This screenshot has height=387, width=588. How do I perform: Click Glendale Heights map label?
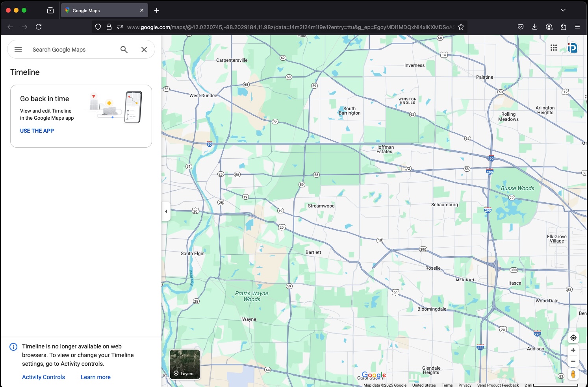click(x=431, y=370)
